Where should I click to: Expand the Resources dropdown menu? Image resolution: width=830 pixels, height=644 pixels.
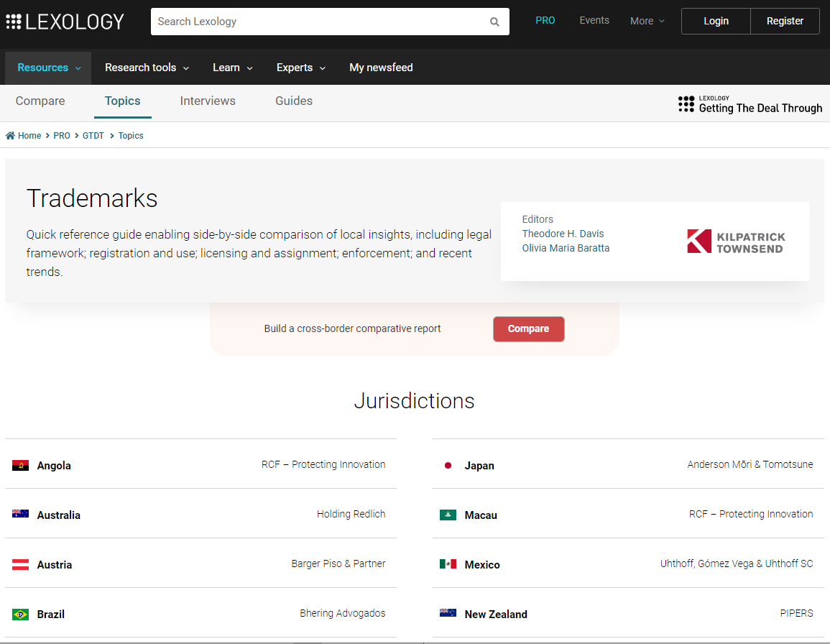(49, 68)
